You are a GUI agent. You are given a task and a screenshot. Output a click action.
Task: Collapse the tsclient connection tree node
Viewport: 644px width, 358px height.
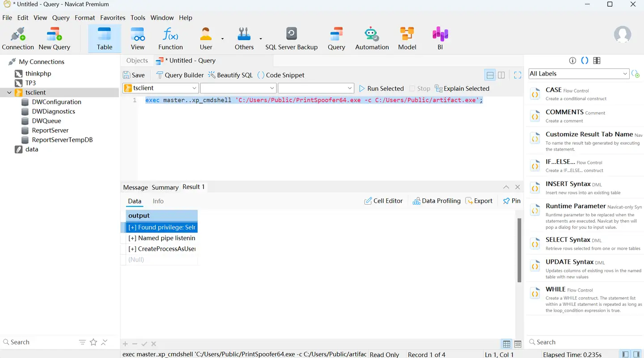tap(9, 93)
